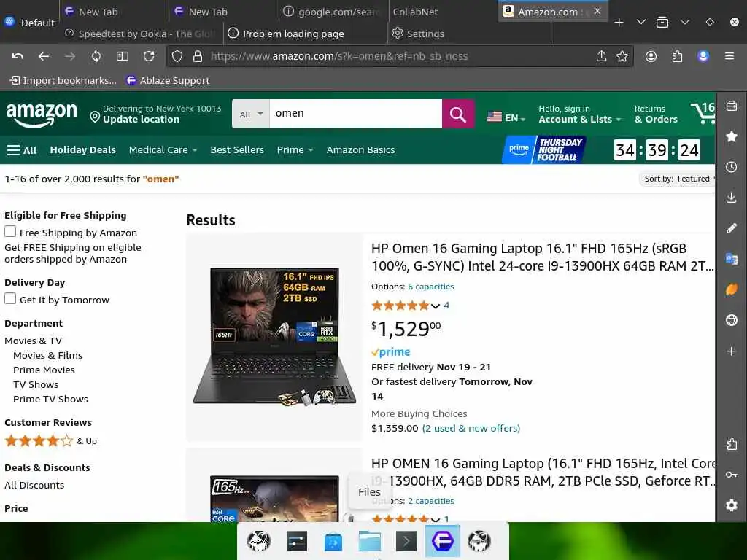Click the share page icon in address bar

pos(601,56)
